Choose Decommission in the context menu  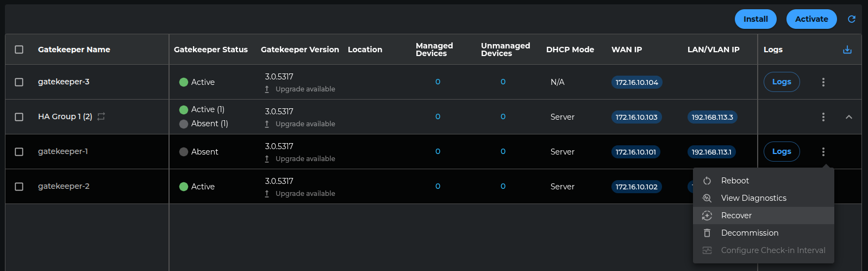(750, 233)
